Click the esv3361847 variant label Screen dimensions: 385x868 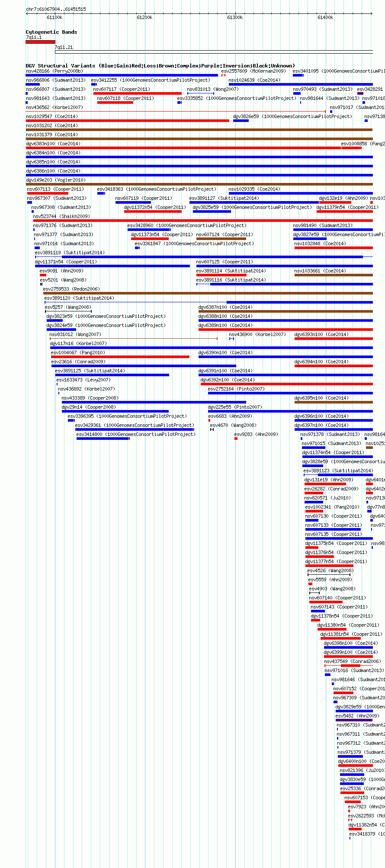pos(194,243)
